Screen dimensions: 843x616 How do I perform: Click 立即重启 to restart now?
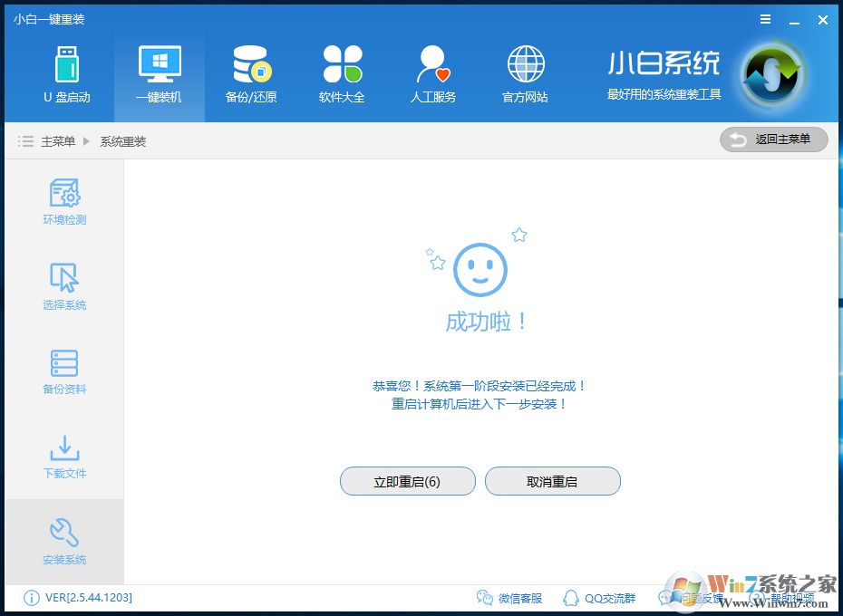(x=407, y=481)
